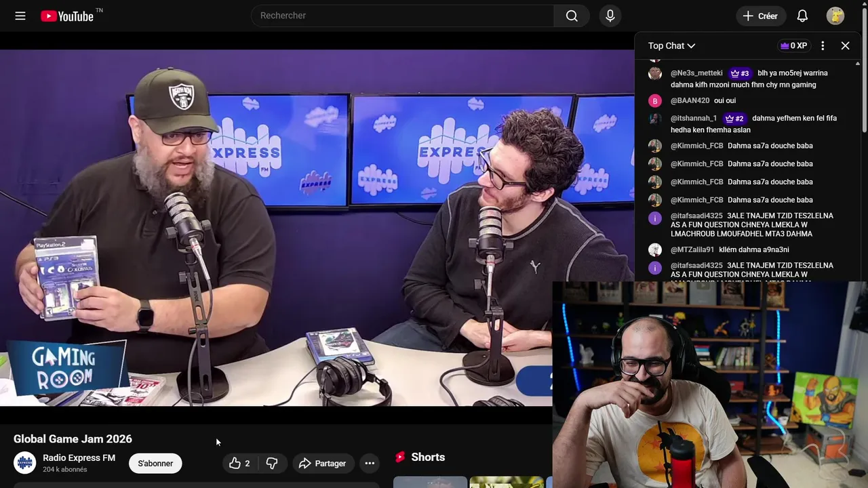The height and width of the screenshot is (488, 868).
Task: Open Radio Express FM channel name
Action: point(79,458)
